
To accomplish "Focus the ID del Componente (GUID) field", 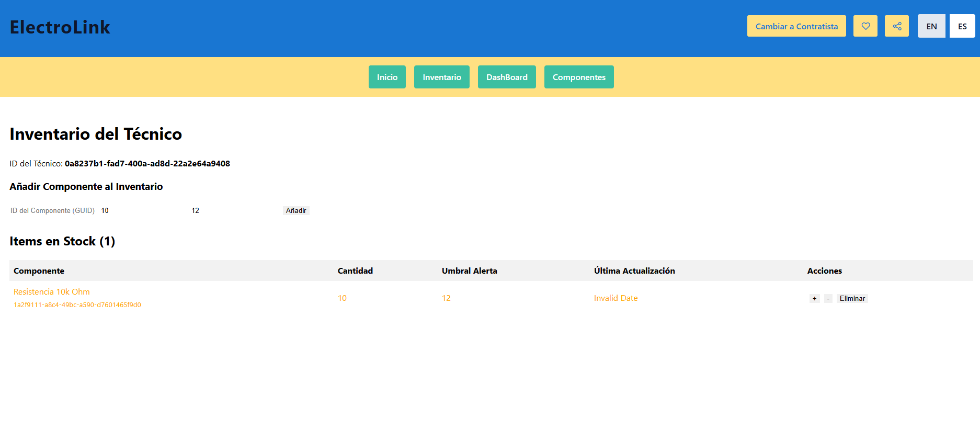I will tap(53, 210).
